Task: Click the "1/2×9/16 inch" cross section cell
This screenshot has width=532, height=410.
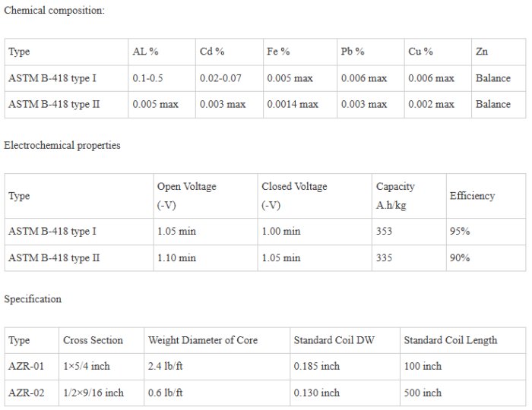Action: [x=93, y=393]
